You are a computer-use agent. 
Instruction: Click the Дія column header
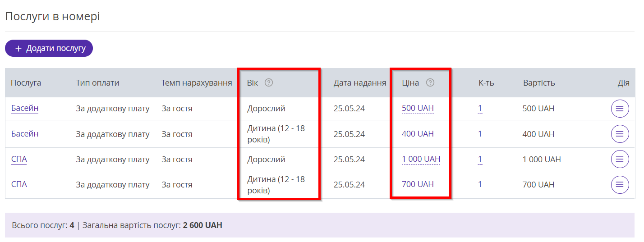(x=624, y=83)
